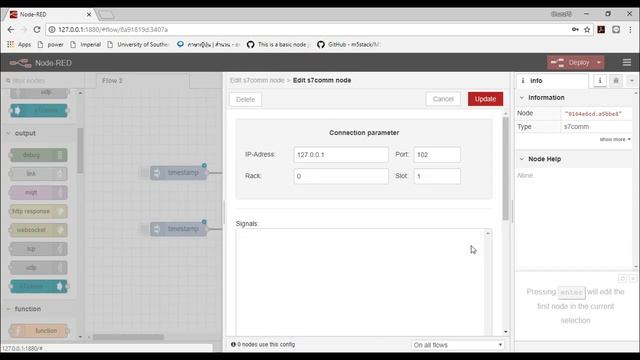Select the http response node in palette

(x=39, y=211)
